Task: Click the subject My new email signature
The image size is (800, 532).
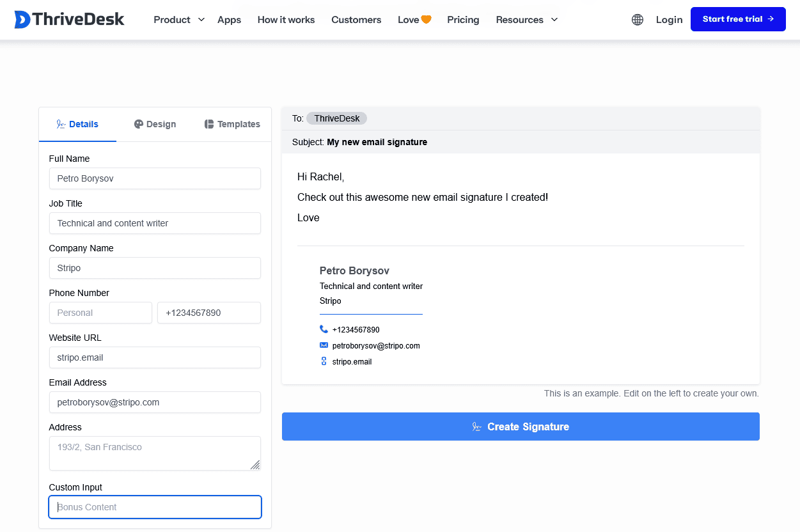Action: coord(377,142)
